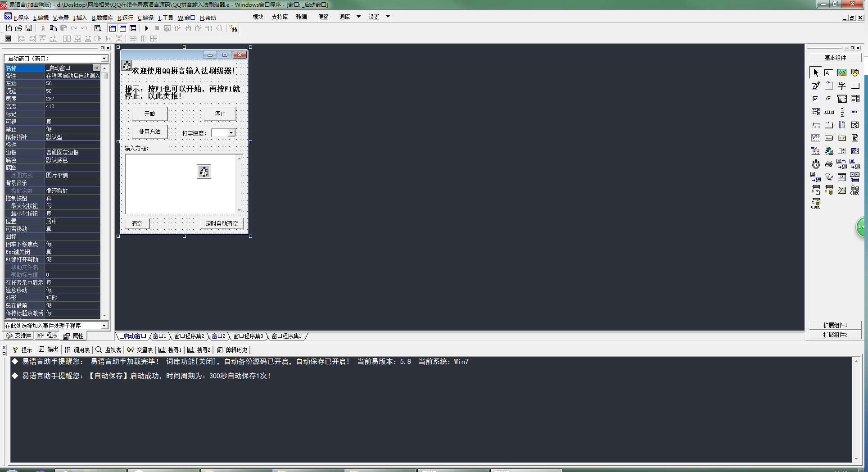Select the label '字' component icon
This screenshot has width=868, height=472.
(842, 86)
